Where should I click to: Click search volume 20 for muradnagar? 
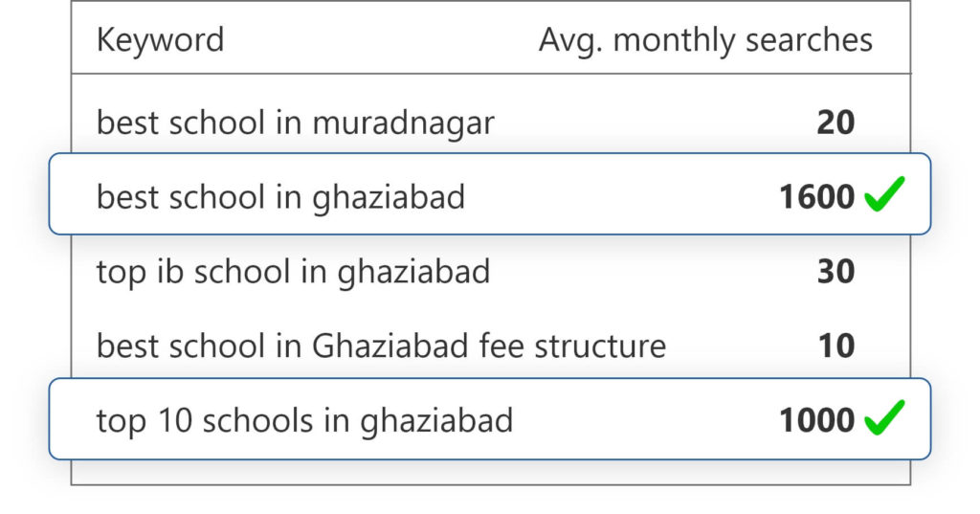(835, 123)
